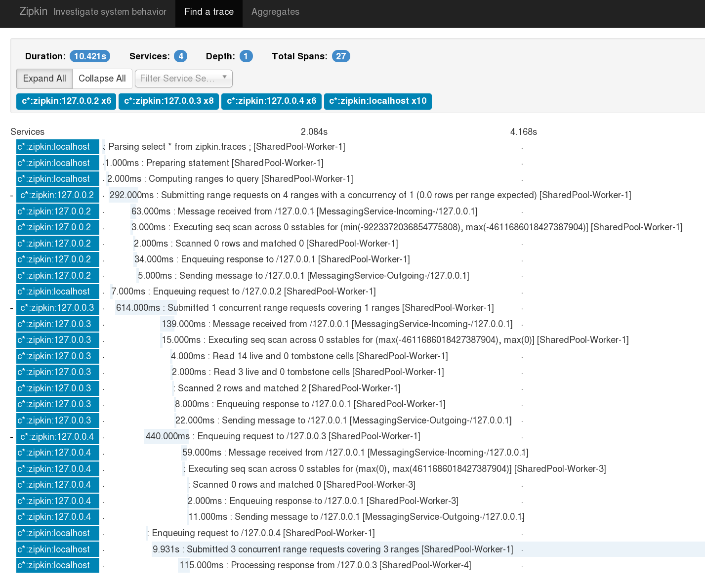Collapse the c*:zipkin:127.0.0.4 span group
Screen dimensions: 705x588
[x=11, y=436]
